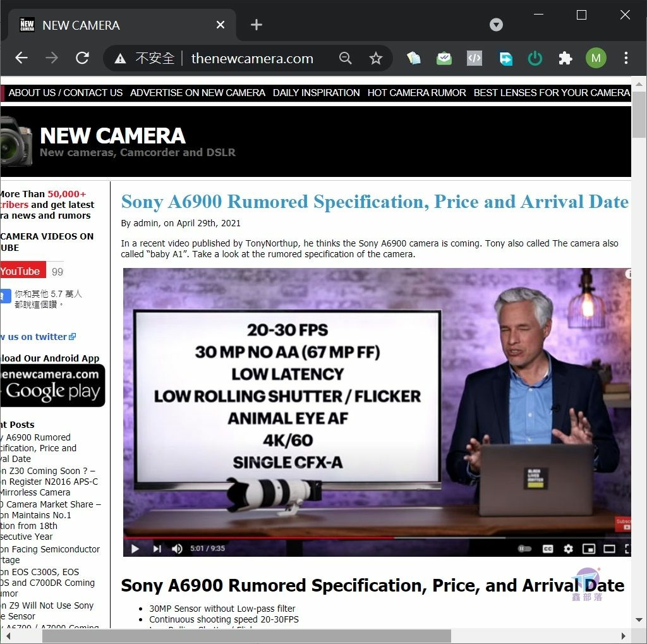Switch video to theater mode

coord(609,549)
